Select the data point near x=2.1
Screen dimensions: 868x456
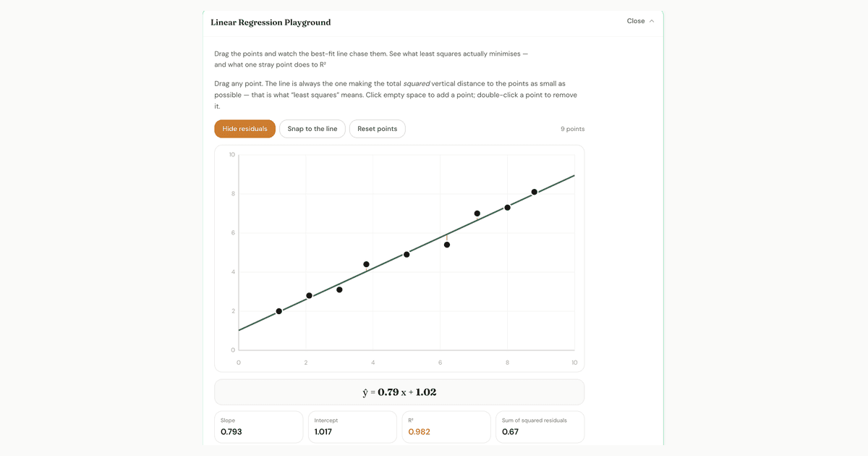click(x=309, y=295)
